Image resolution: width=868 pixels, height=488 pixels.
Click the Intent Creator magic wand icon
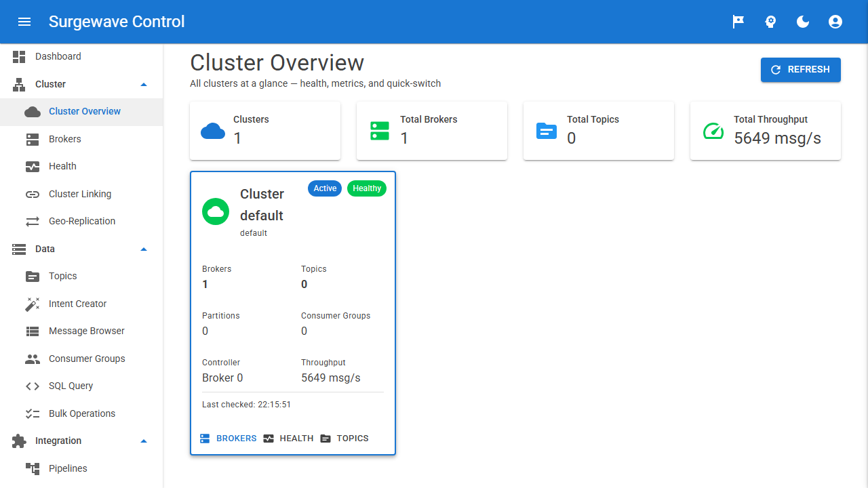click(x=33, y=304)
